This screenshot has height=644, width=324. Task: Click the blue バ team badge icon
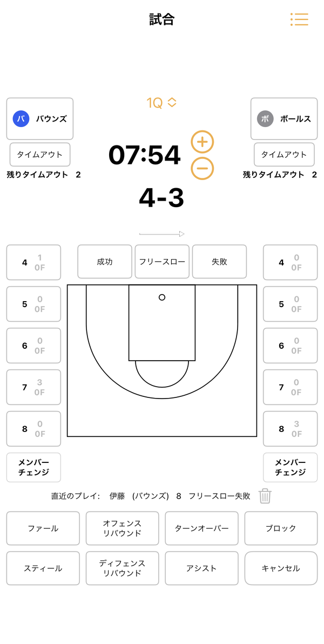(21, 119)
